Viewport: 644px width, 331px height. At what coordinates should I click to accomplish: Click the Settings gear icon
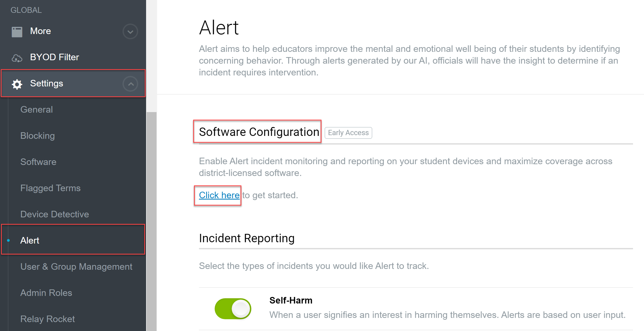[16, 84]
